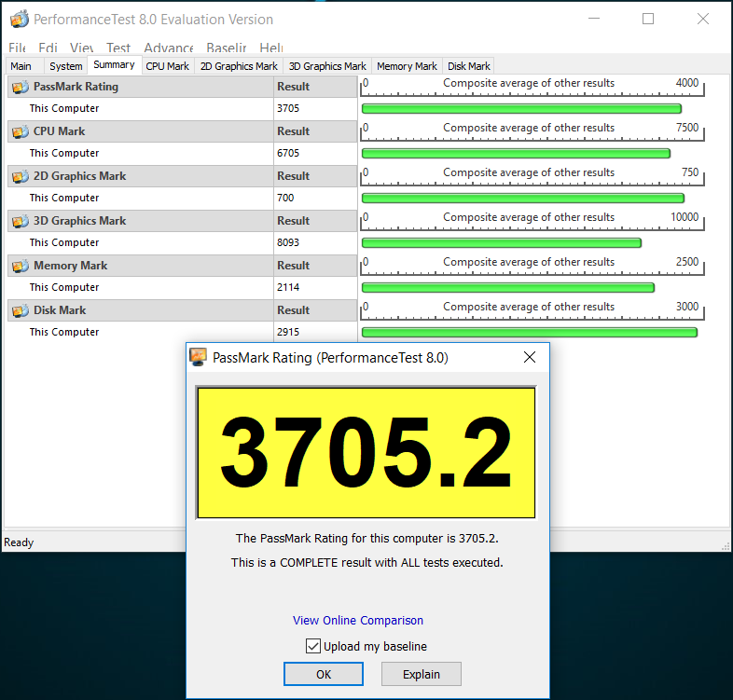Click the 2D Graphics Mark header label

point(79,177)
